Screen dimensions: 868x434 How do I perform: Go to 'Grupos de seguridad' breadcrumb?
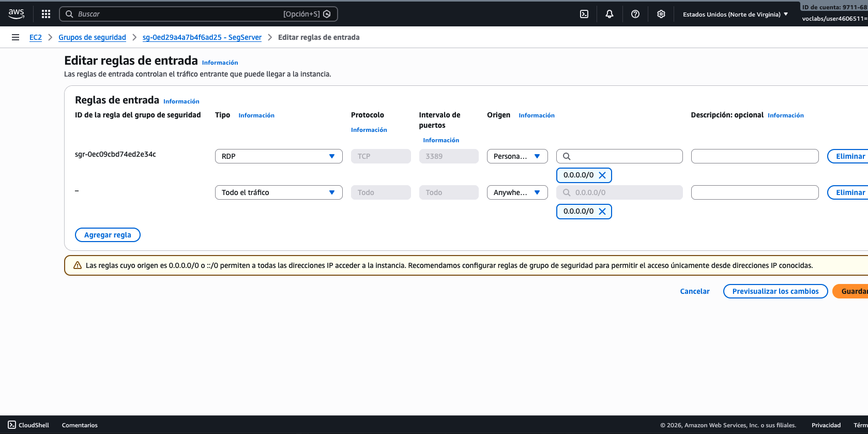(x=92, y=37)
